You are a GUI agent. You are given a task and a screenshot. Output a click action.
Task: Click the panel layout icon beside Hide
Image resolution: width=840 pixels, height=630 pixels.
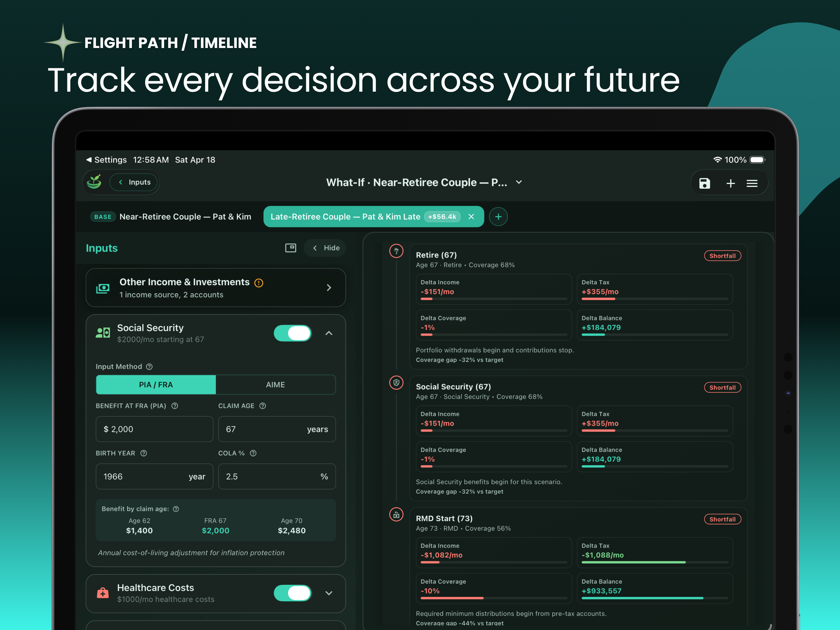point(291,248)
